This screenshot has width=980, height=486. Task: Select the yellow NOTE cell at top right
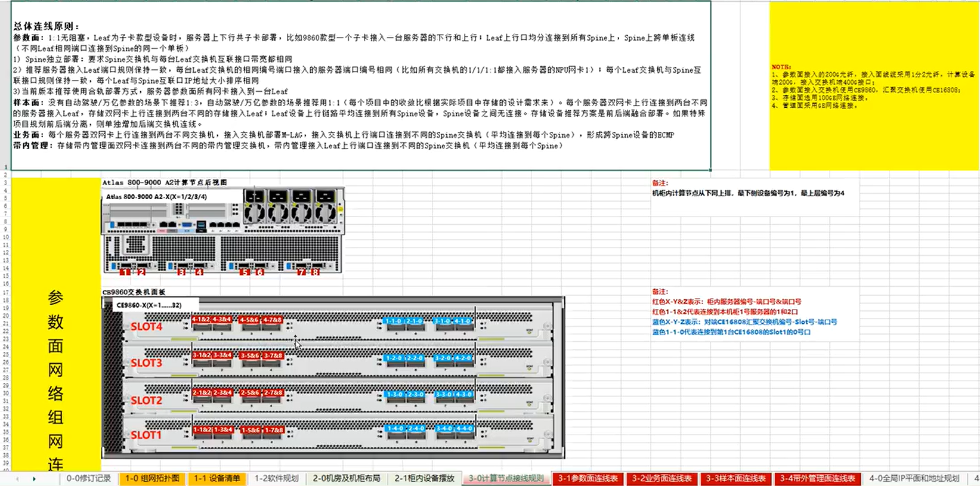(x=874, y=86)
